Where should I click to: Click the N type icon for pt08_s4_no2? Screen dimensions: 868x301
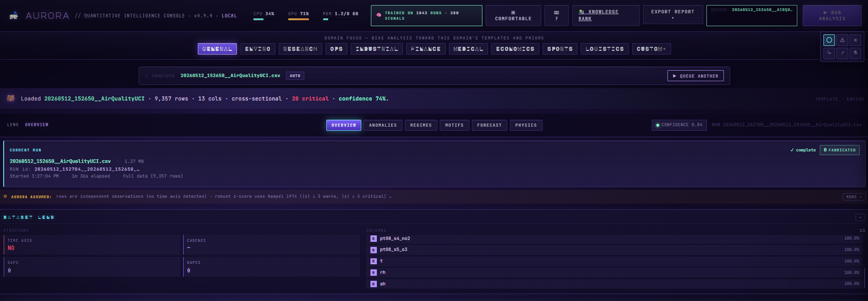(374, 239)
